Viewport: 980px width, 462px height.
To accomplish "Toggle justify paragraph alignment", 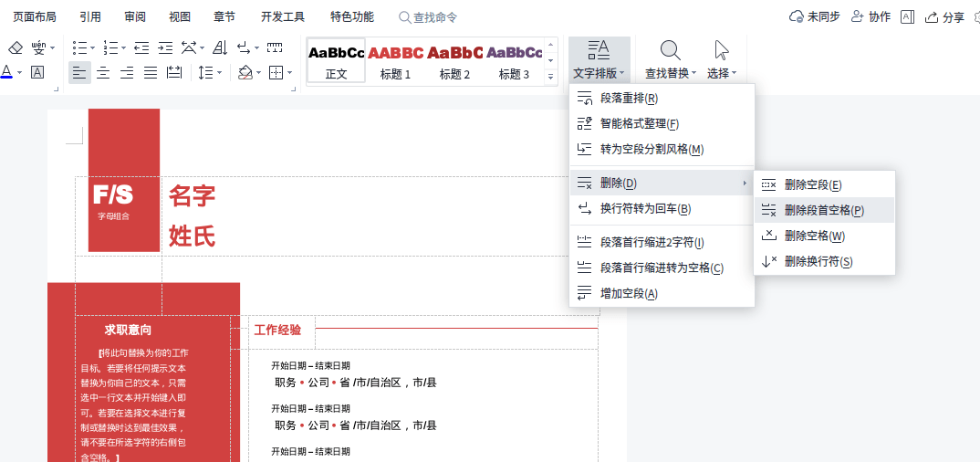I will pyautogui.click(x=151, y=73).
